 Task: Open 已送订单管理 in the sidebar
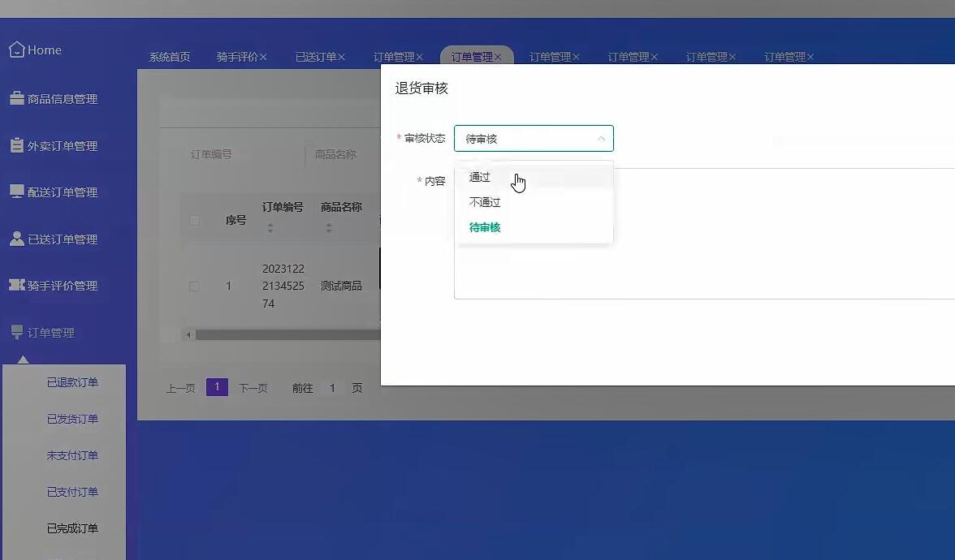pos(62,239)
